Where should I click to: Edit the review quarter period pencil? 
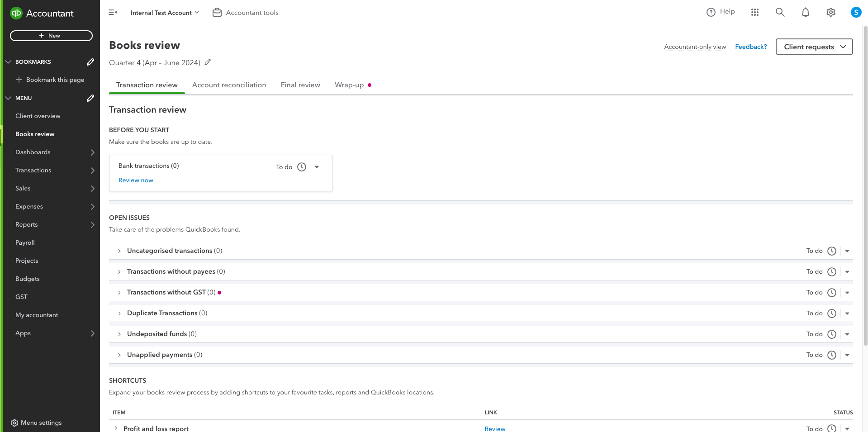(x=208, y=62)
